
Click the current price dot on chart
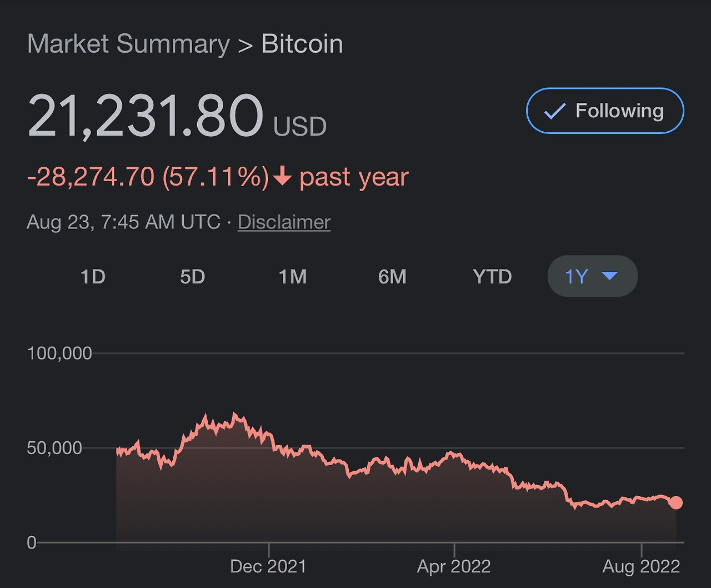tap(675, 502)
